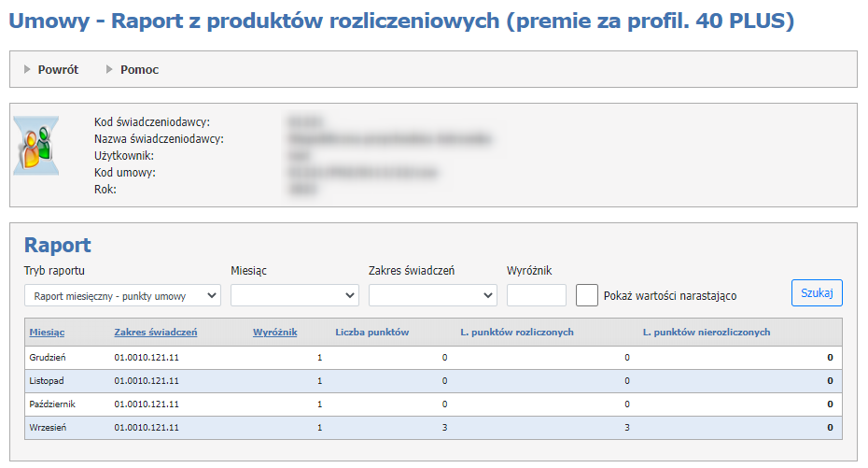Click the arrow icon beside Pomoc
Image resolution: width=868 pixels, height=468 pixels.
(110, 70)
